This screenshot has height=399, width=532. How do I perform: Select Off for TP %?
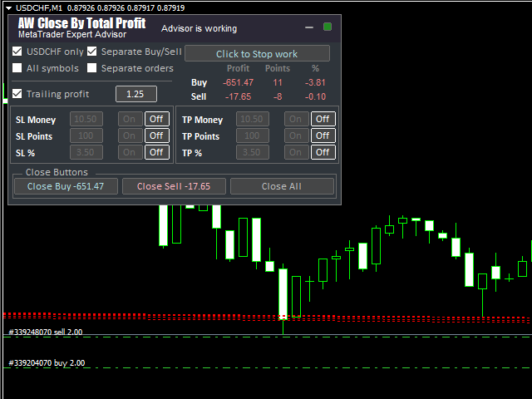pyautogui.click(x=323, y=152)
